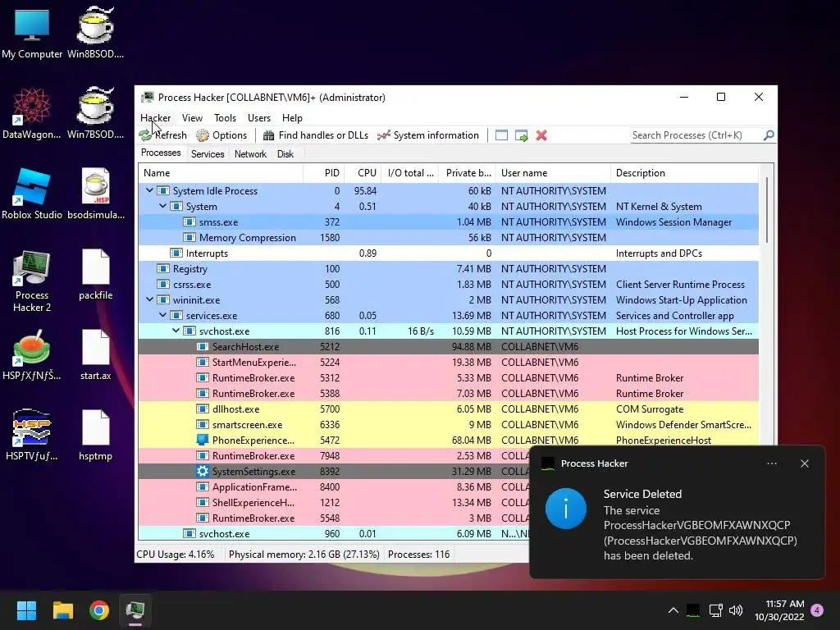This screenshot has width=840, height=630.
Task: Open bsodsimula desktop file
Action: (95, 194)
